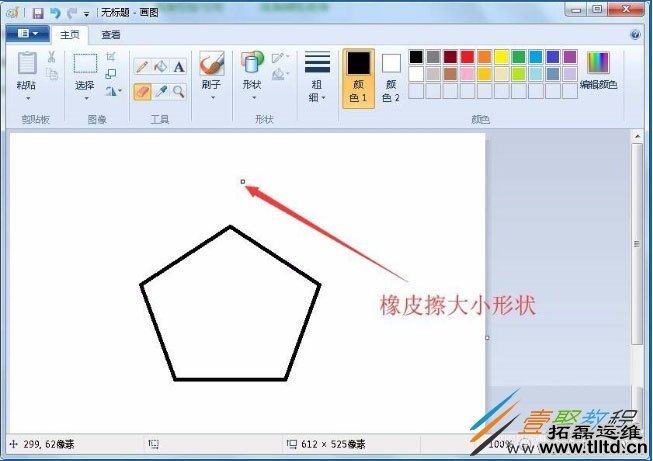Image resolution: width=653 pixels, height=461 pixels.
Task: Click the Paste clipboard icon
Action: pos(27,63)
